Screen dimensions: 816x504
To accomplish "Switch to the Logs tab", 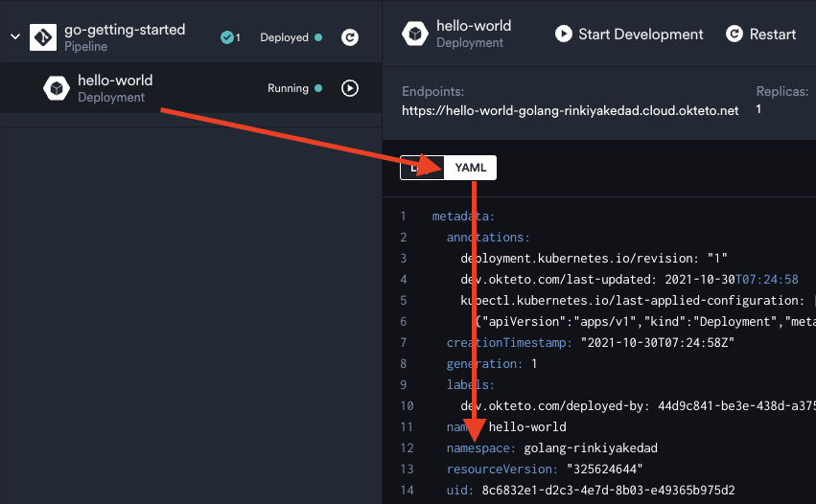I will coord(422,168).
